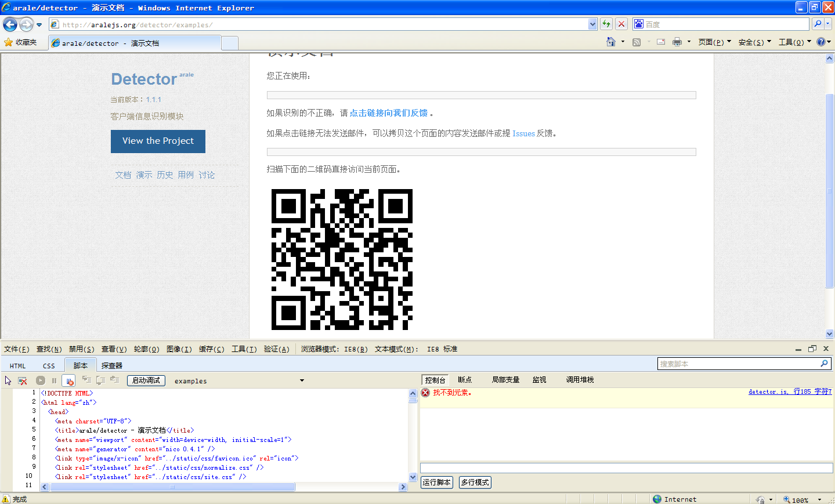Open the recent pages dropdown beside Forward
Screen dimensions: 835x504
39,25
